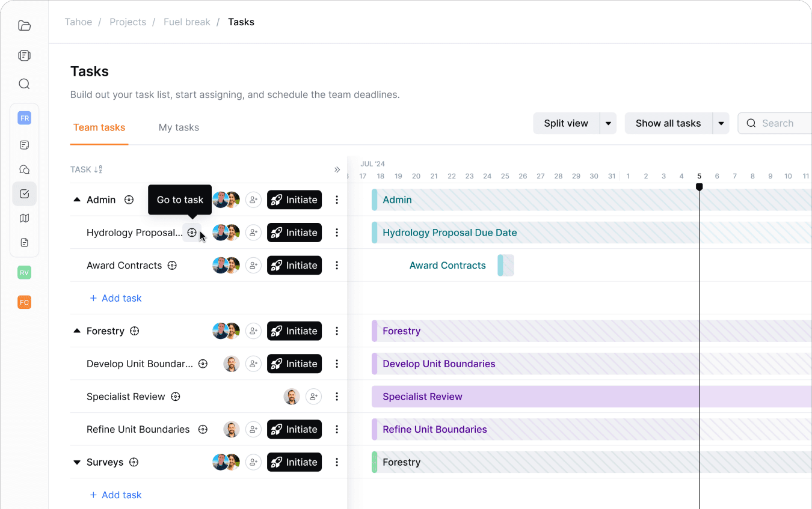Screen dimensions: 812x509
Task: Open the projects folder icon in the sidebar
Action: point(25,25)
